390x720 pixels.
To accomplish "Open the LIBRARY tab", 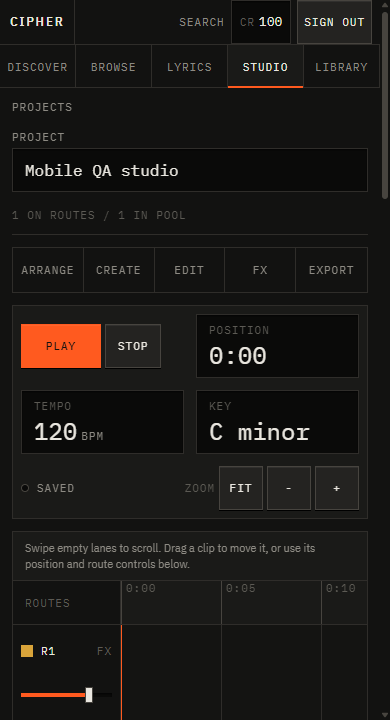I will 341,67.
